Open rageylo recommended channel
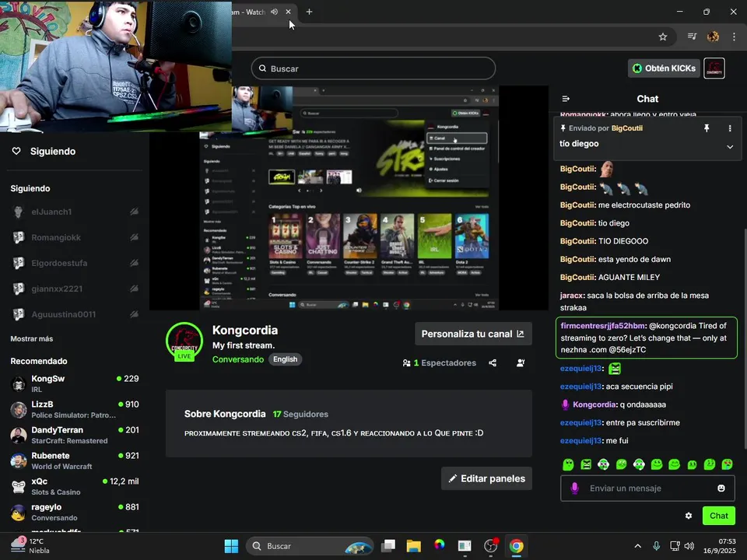The image size is (747, 560). (x=75, y=512)
